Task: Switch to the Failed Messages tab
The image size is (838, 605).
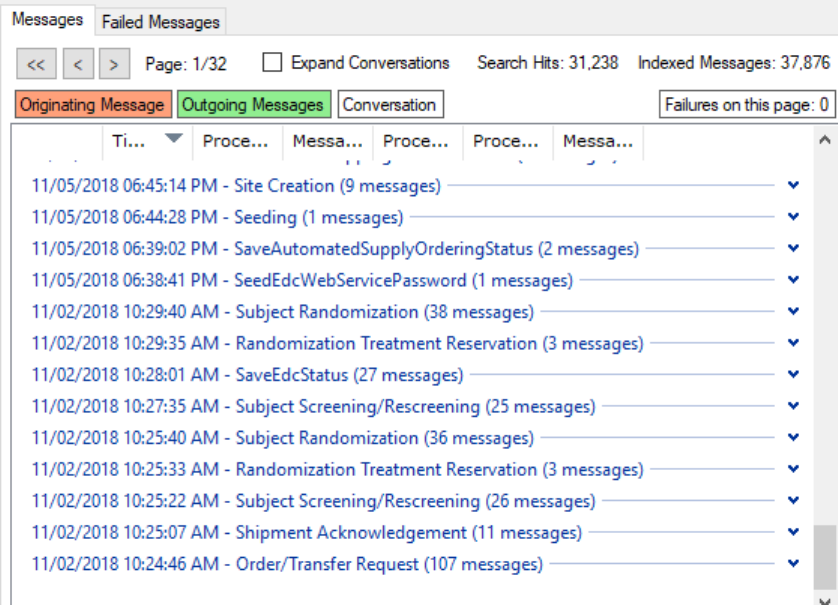Action: 160,22
